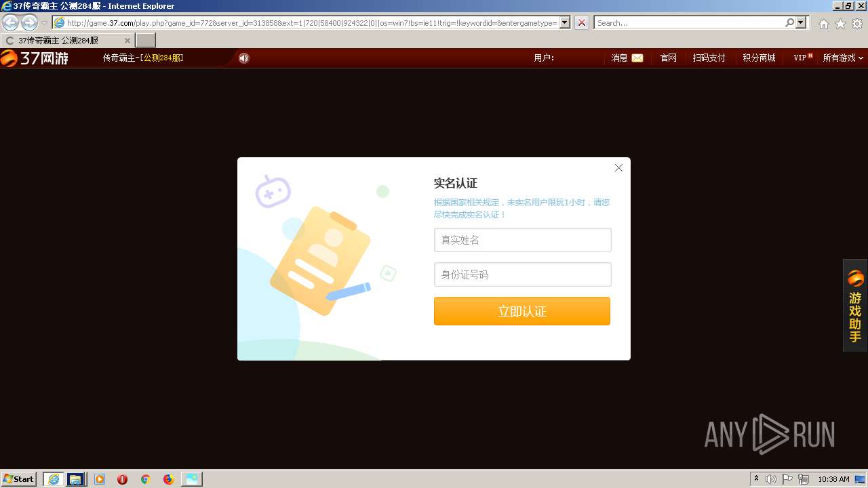Select the 37传奇霸主 公测284服 tab
868x488 pixels.
coord(67,41)
